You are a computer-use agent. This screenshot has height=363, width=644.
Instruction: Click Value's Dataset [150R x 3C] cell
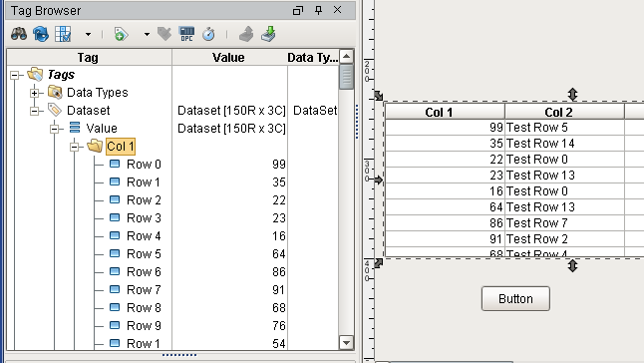231,129
